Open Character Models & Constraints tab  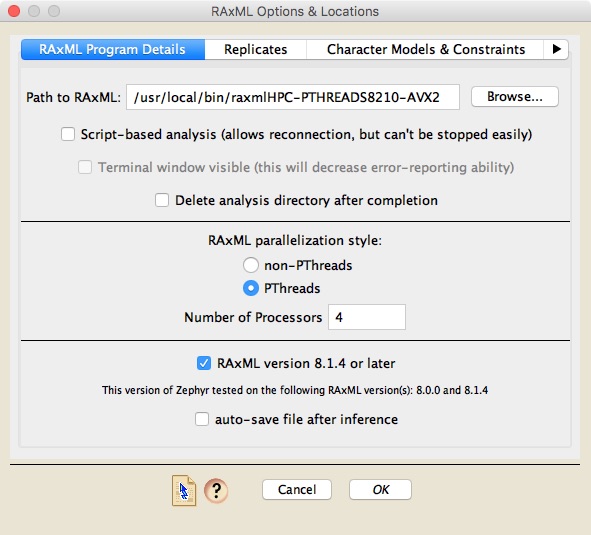pyautogui.click(x=426, y=49)
